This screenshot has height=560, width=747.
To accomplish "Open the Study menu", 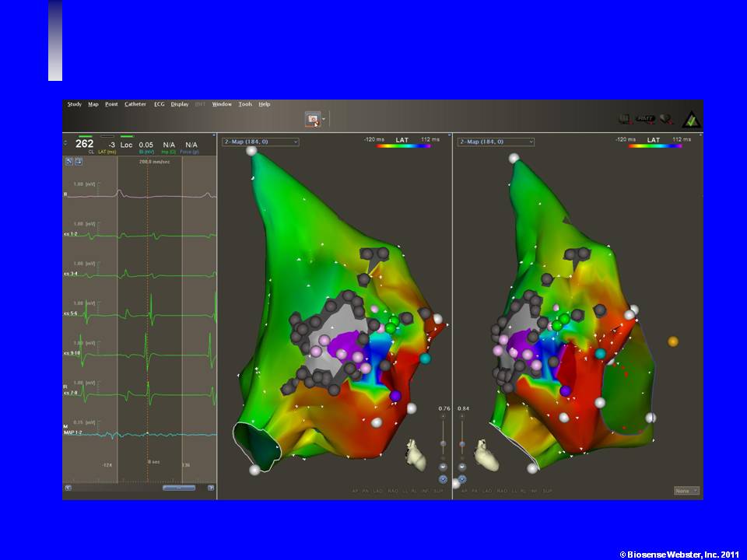I will (x=74, y=104).
